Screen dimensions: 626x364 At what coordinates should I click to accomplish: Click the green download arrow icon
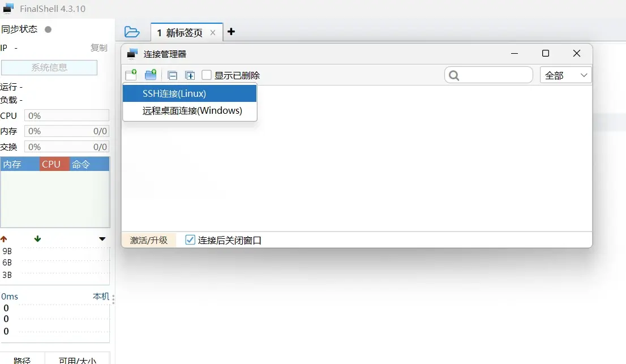pos(37,239)
